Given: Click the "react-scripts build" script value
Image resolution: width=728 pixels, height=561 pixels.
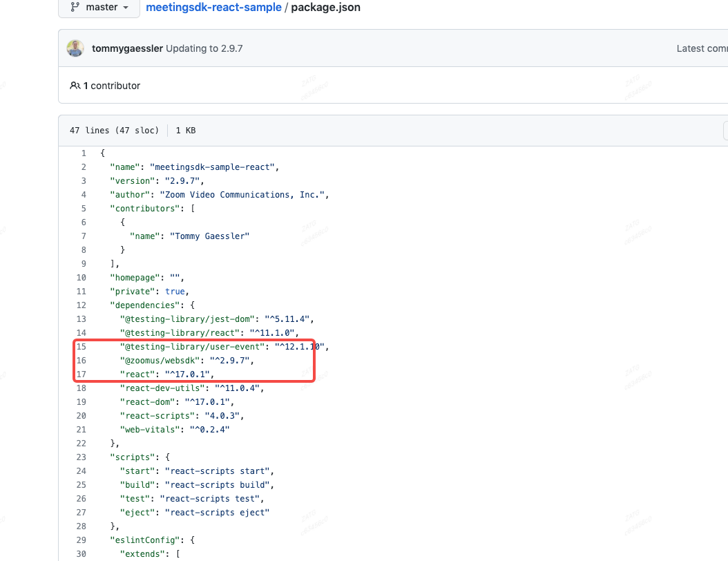Looking at the screenshot, I should [218, 485].
